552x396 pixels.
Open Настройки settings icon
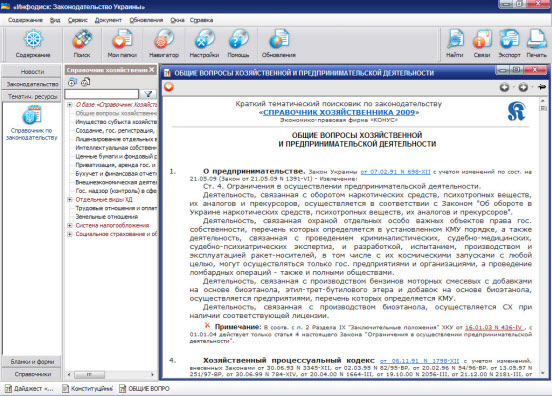coord(205,39)
